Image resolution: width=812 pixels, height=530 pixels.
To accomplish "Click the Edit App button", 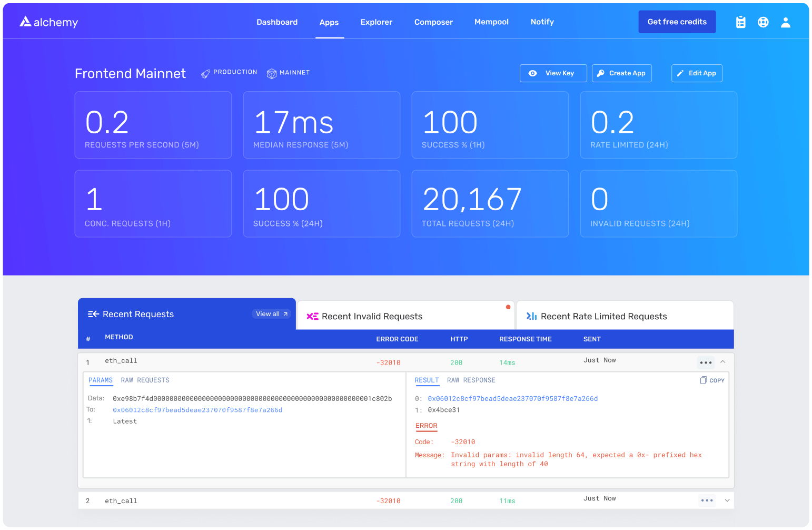I will coord(697,73).
